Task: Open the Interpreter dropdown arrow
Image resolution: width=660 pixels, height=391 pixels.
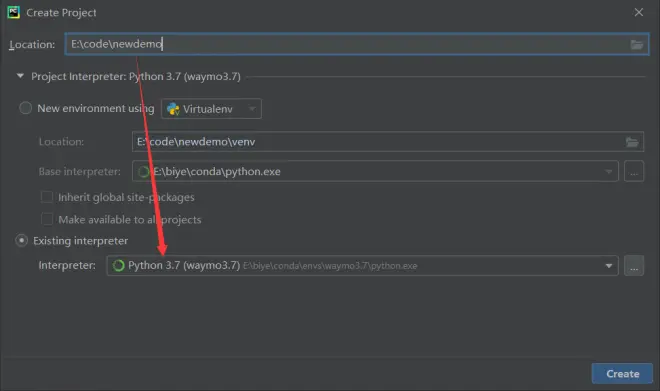Action: pyautogui.click(x=609, y=266)
